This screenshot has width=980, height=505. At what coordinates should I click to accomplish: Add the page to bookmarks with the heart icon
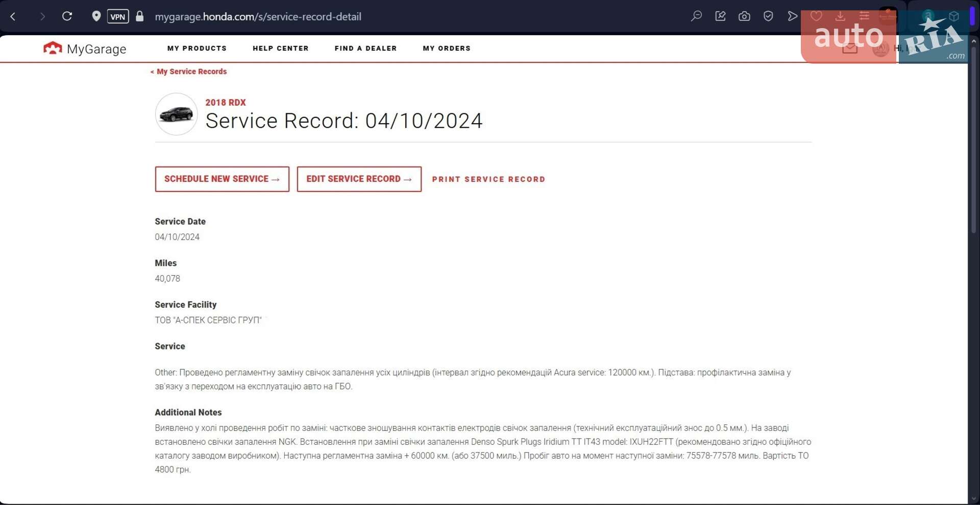(816, 16)
